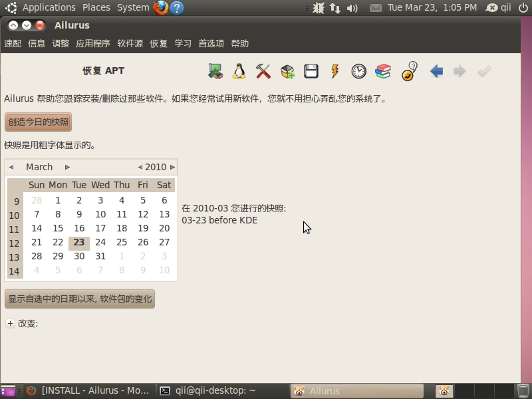Viewport: 532px width, 399px height.
Task: Expand the 改变 section
Action: point(10,324)
